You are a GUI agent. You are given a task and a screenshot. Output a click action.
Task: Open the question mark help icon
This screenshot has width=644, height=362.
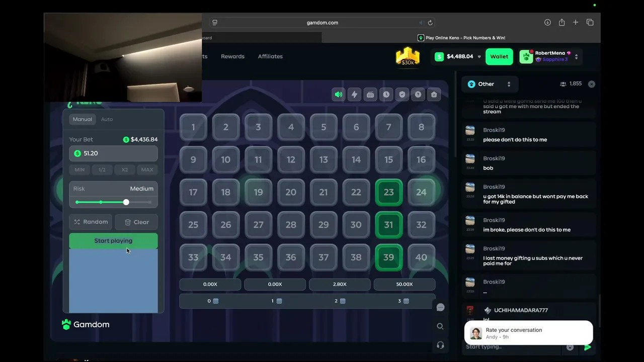418,95
